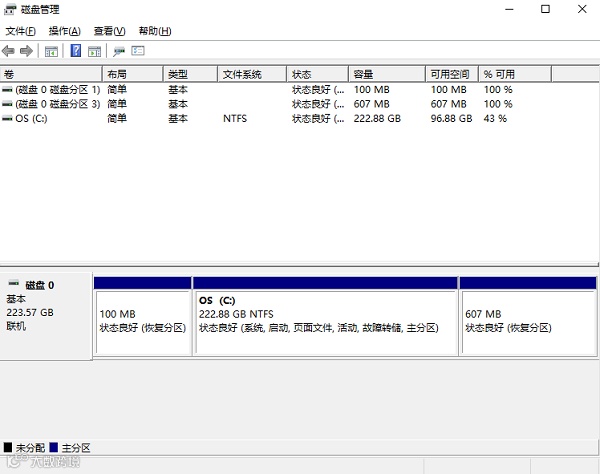The width and height of the screenshot is (600, 474).
Task: Sort by the 布局 column header
Action: click(133, 74)
